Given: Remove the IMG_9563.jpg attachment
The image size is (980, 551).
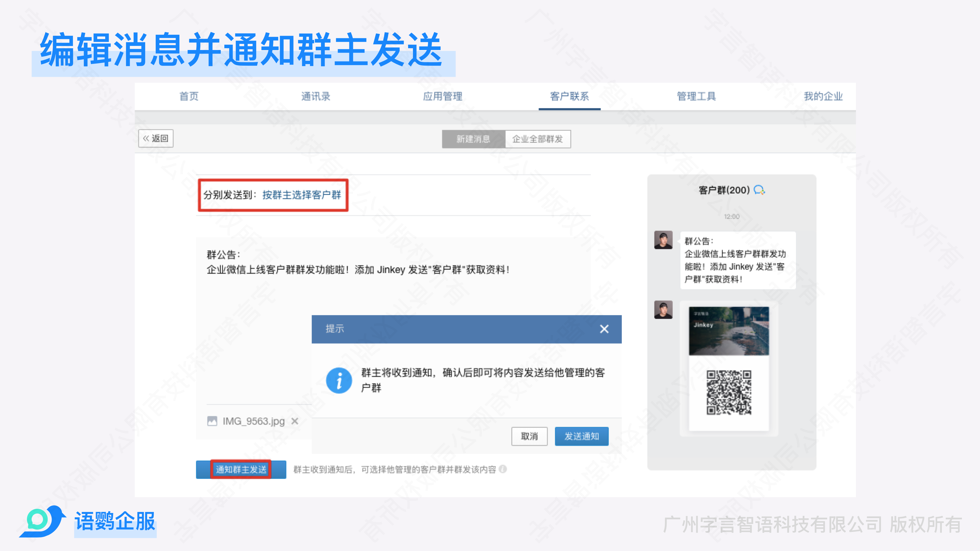Looking at the screenshot, I should pos(295,421).
